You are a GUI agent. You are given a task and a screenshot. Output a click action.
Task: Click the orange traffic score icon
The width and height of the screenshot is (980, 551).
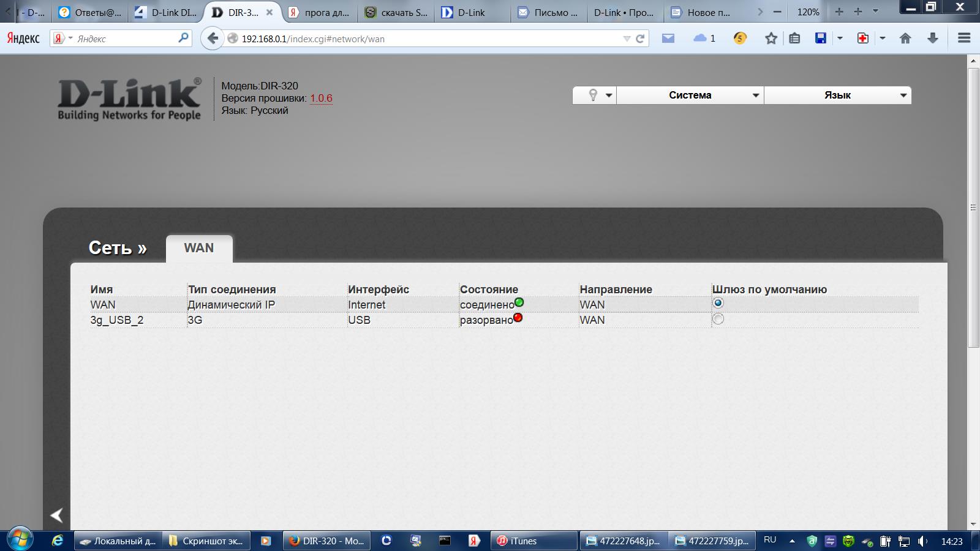click(x=740, y=38)
